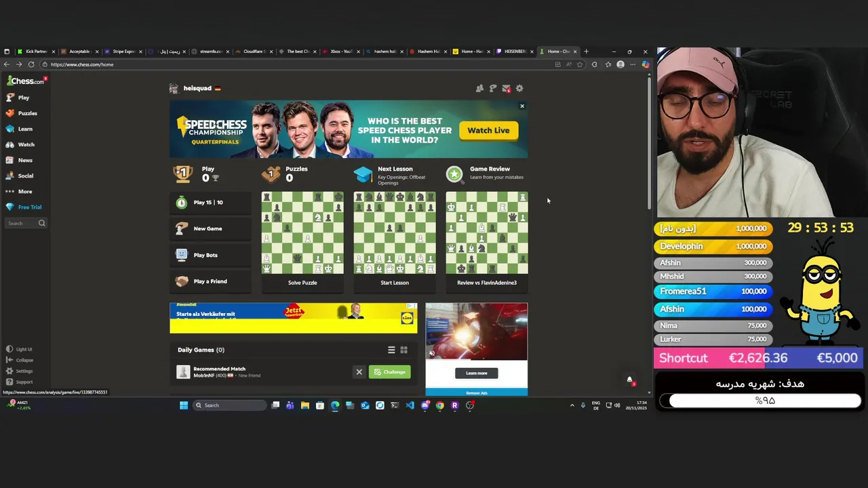Open the profile settings gear icon

coord(519,88)
